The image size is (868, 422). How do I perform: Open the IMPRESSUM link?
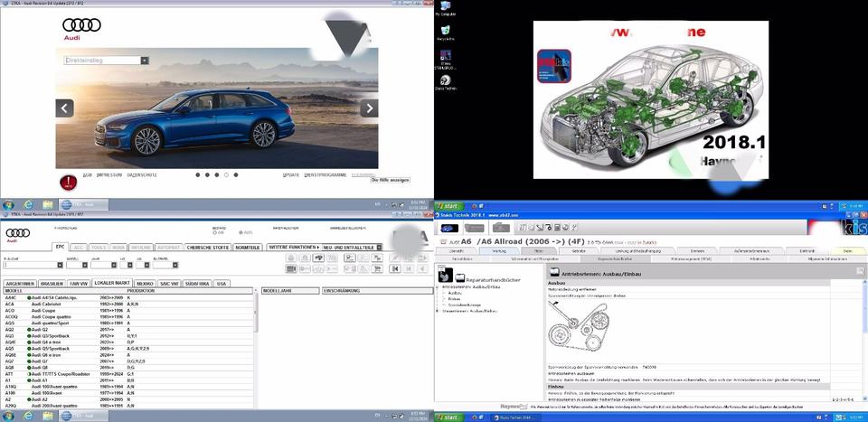click(x=109, y=174)
